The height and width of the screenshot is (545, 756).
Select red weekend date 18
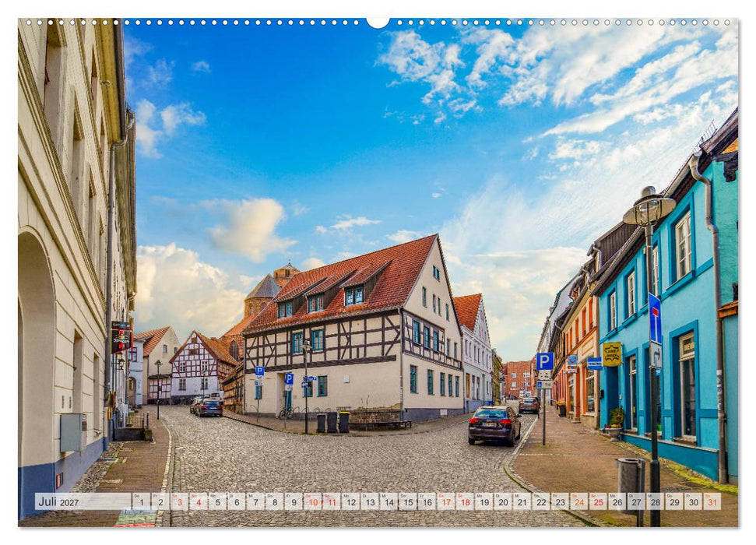tap(466, 501)
